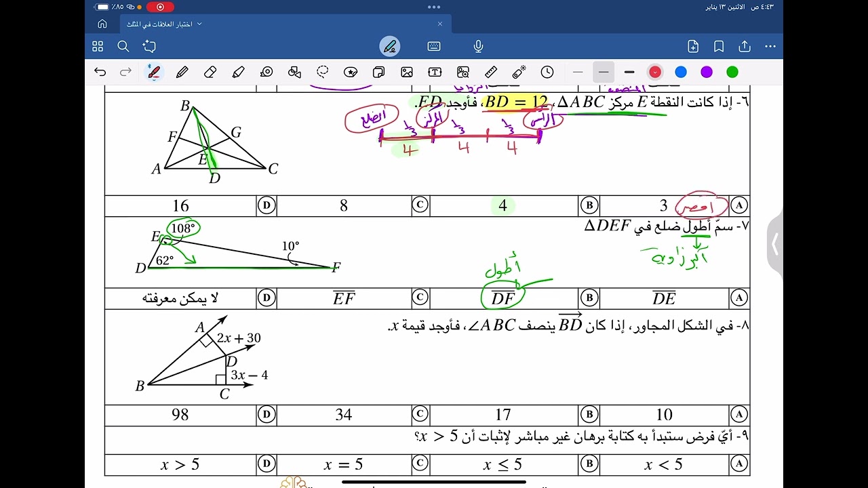This screenshot has height=488, width=868.
Task: Insert an image from photos
Action: 407,72
